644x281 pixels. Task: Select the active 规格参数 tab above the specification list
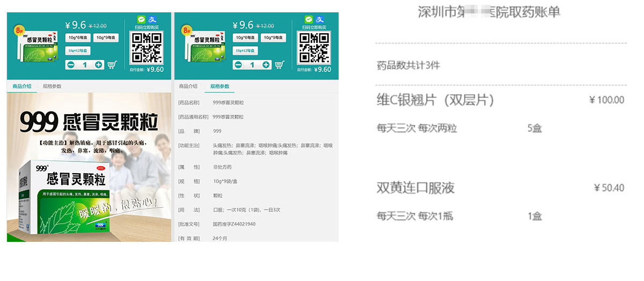219,86
